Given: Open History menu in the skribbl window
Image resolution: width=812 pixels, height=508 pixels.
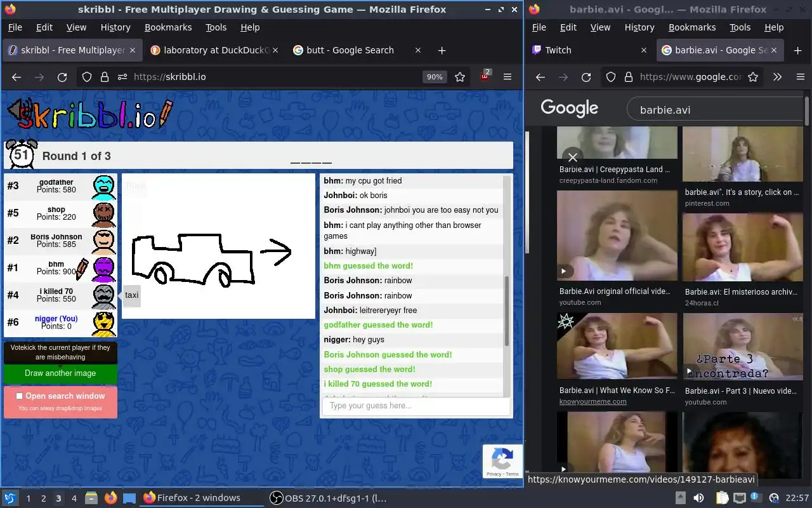Looking at the screenshot, I should (115, 27).
